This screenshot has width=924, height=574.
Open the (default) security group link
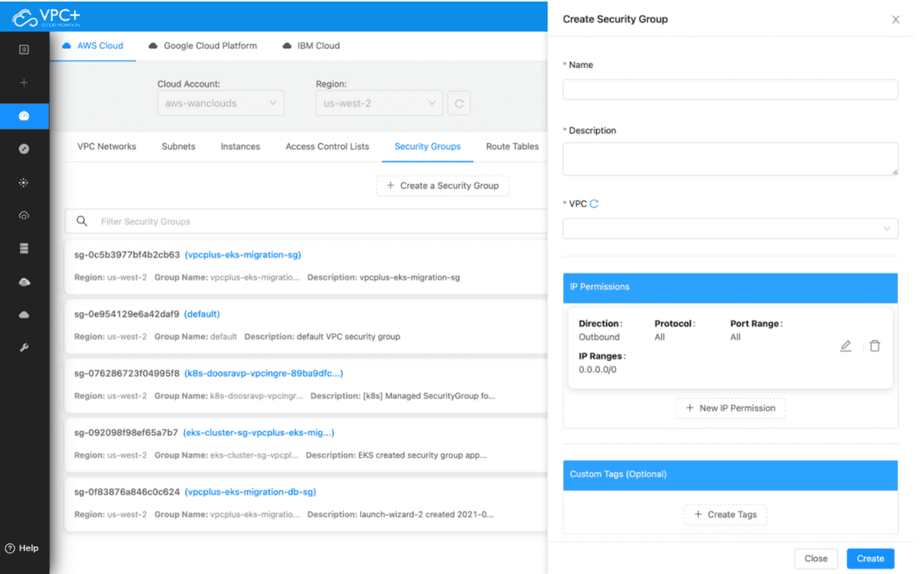point(202,314)
